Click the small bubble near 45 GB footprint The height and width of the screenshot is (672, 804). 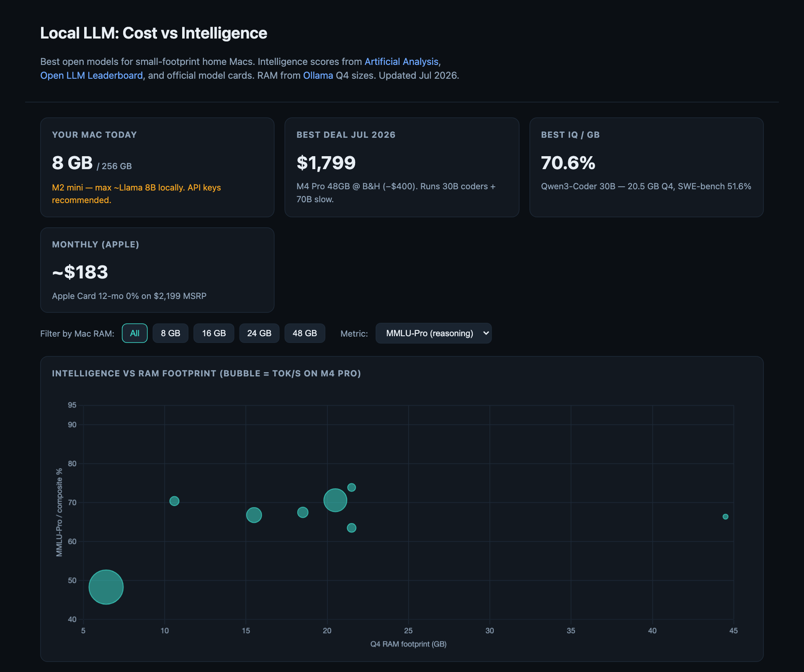tap(725, 517)
